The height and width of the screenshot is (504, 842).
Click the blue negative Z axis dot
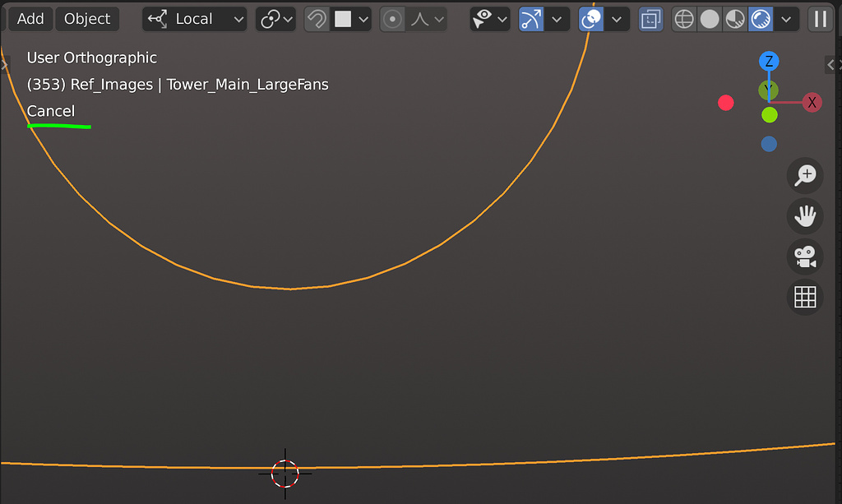[x=769, y=144]
